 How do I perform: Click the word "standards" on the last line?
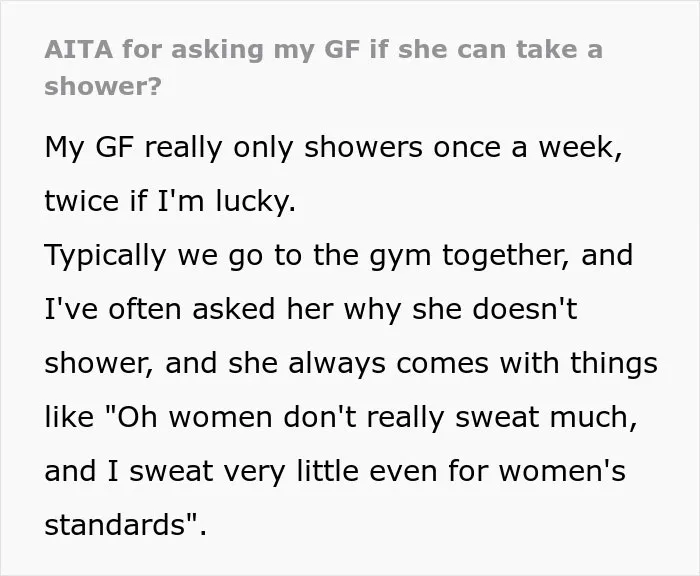pos(115,524)
